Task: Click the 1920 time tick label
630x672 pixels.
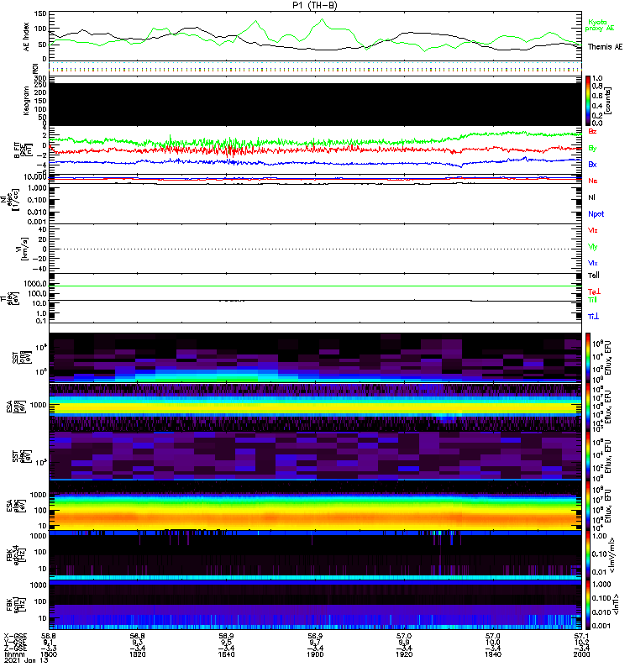Action: coord(404,654)
